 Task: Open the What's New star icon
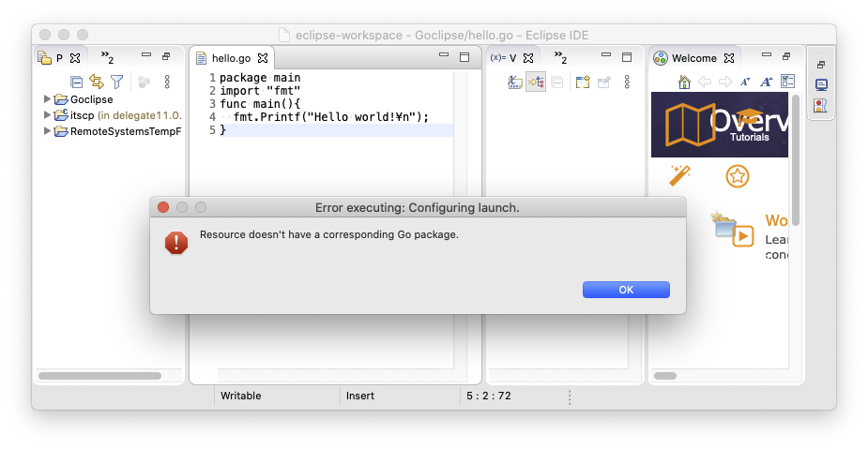[738, 175]
